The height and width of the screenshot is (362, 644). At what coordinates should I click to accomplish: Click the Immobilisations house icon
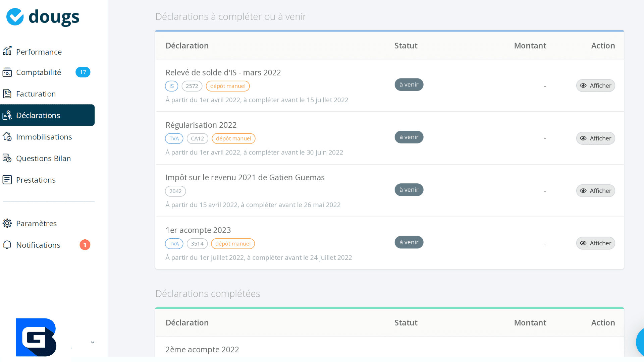7,137
